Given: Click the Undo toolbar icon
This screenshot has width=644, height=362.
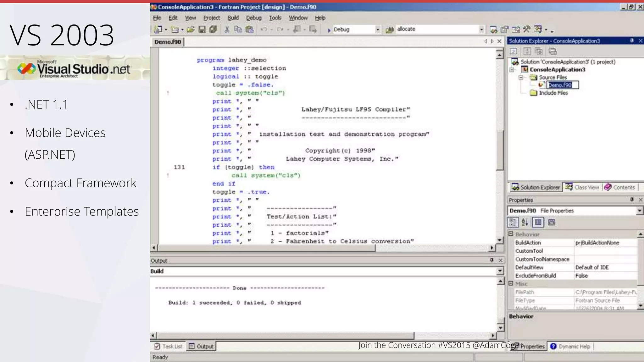Looking at the screenshot, I should tap(264, 29).
